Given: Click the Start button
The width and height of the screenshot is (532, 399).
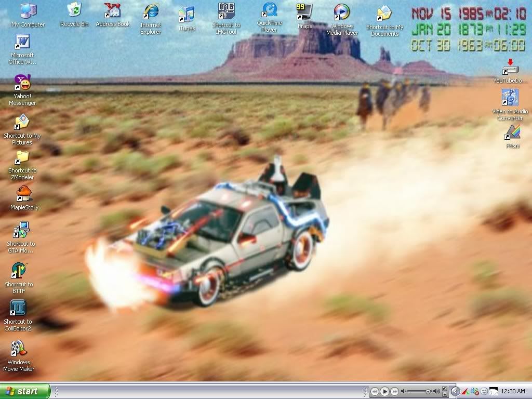Looking at the screenshot, I should tap(25, 391).
